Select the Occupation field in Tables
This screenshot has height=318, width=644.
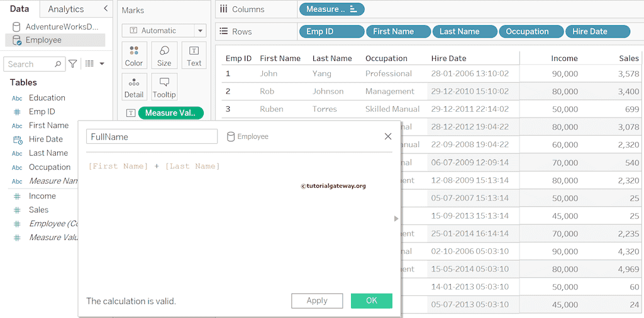[50, 167]
